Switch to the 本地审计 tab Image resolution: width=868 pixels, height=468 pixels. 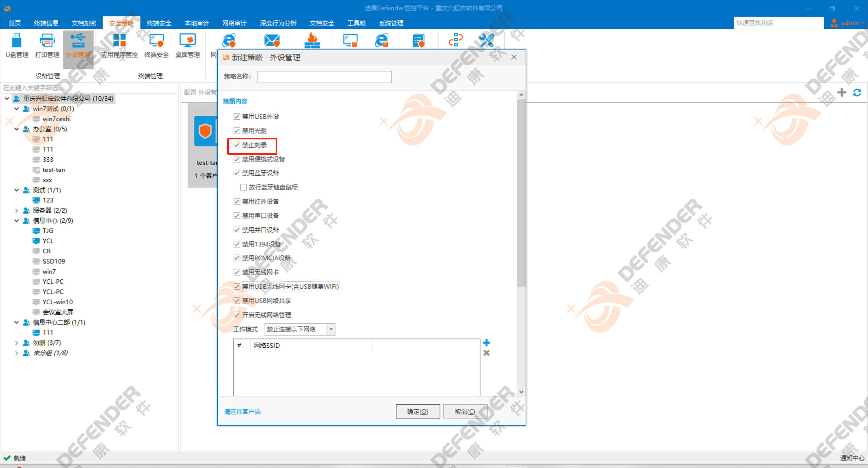(197, 23)
